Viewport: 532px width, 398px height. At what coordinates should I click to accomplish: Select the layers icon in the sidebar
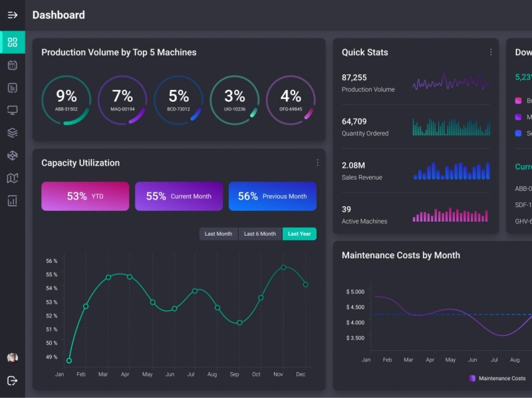tap(12, 132)
